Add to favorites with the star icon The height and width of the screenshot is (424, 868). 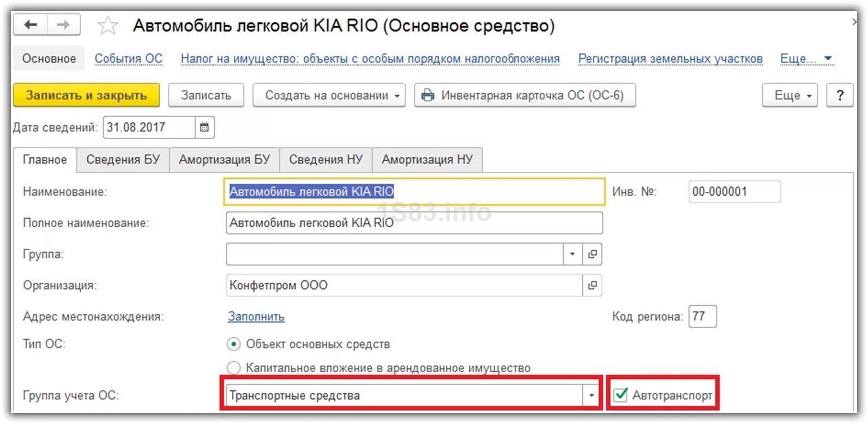pos(107,26)
